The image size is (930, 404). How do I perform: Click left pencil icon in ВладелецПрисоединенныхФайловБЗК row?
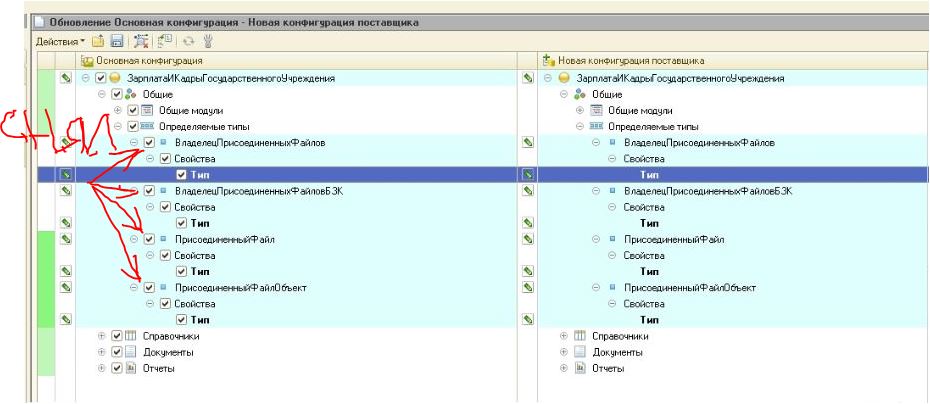(x=65, y=191)
